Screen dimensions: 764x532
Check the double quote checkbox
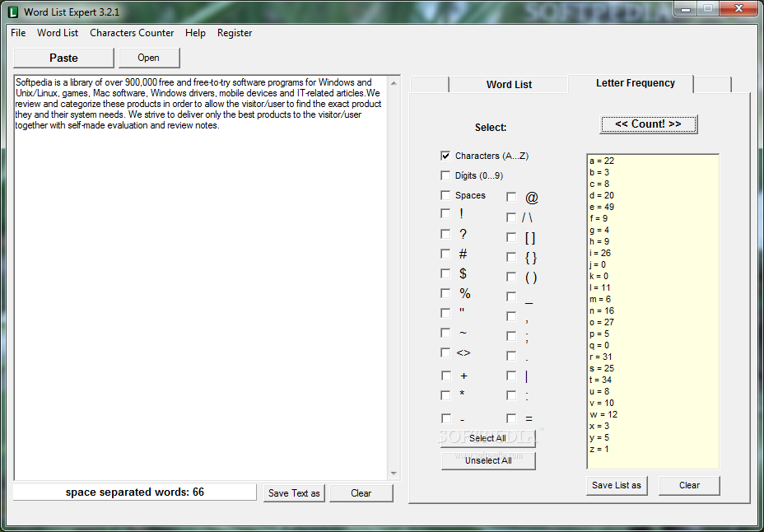pyautogui.click(x=445, y=313)
